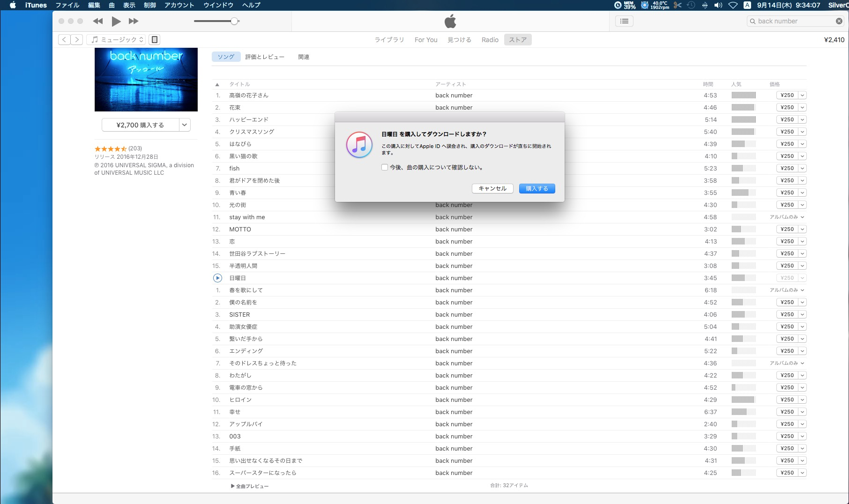Go forward using the right chevron
The height and width of the screenshot is (504, 849).
[x=77, y=40]
